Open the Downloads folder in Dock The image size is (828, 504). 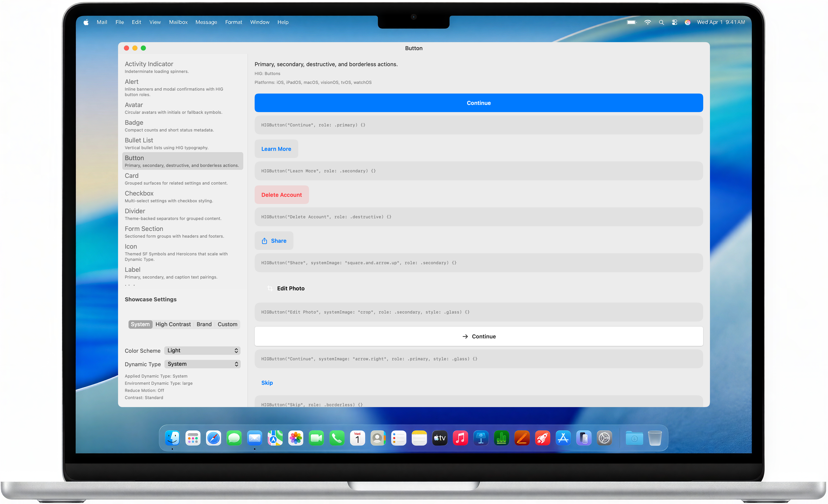tap(634, 438)
